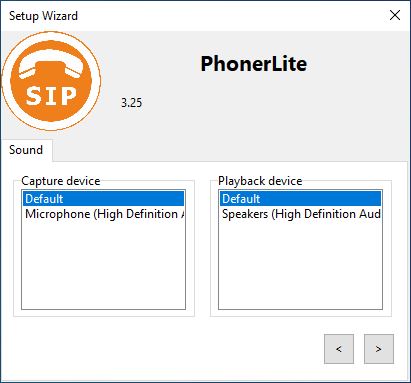Click the Playback device group label
Viewport: 411px width, 383px height.
[x=260, y=181]
